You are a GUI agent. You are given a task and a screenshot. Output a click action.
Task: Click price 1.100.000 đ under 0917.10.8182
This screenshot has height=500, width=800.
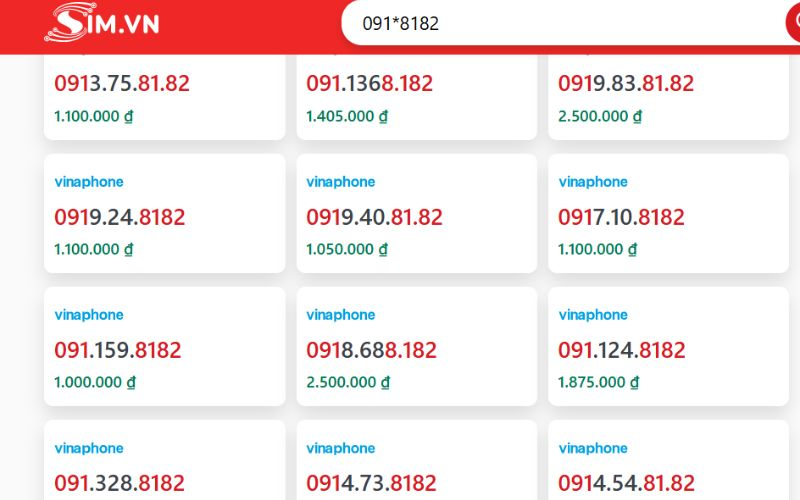[x=597, y=249]
